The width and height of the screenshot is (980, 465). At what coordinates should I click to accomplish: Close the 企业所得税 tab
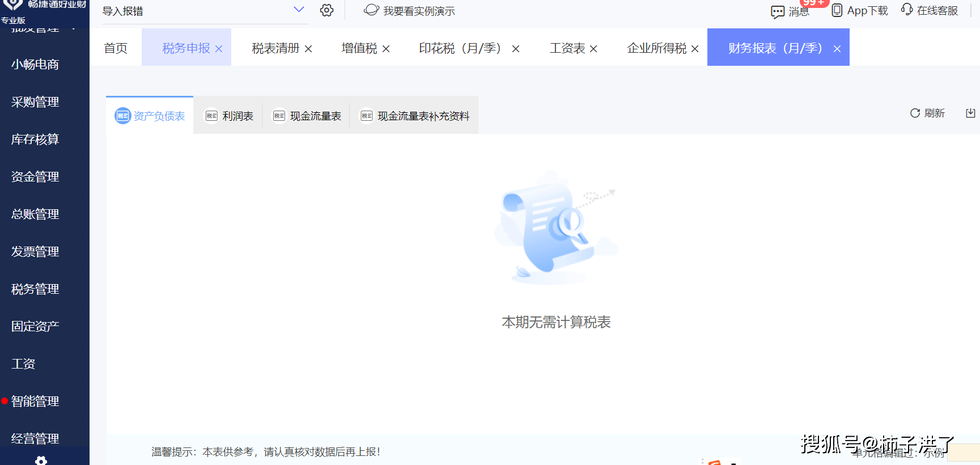(695, 49)
